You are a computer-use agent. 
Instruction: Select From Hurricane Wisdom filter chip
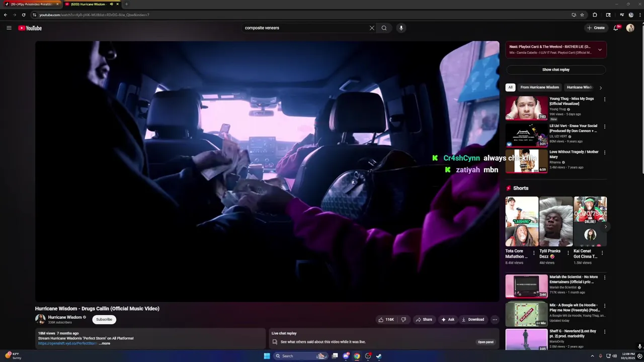(539, 87)
